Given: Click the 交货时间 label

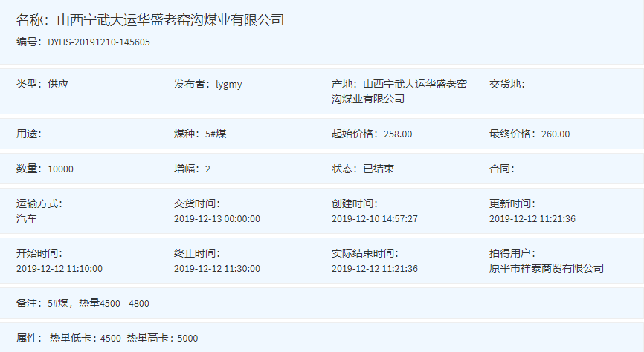Looking at the screenshot, I should pos(197,203).
